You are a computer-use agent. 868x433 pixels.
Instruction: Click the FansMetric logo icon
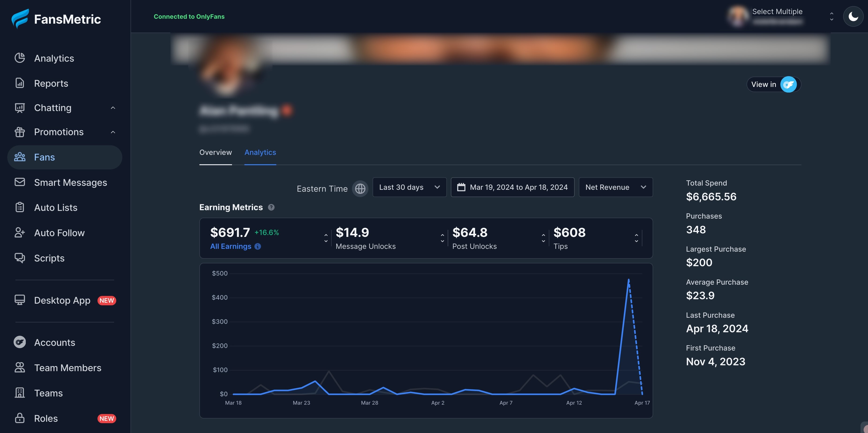click(20, 19)
